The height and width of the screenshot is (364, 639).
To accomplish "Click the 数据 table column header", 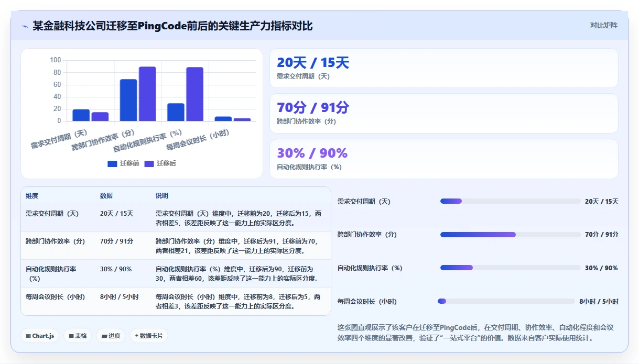I will click(106, 195).
